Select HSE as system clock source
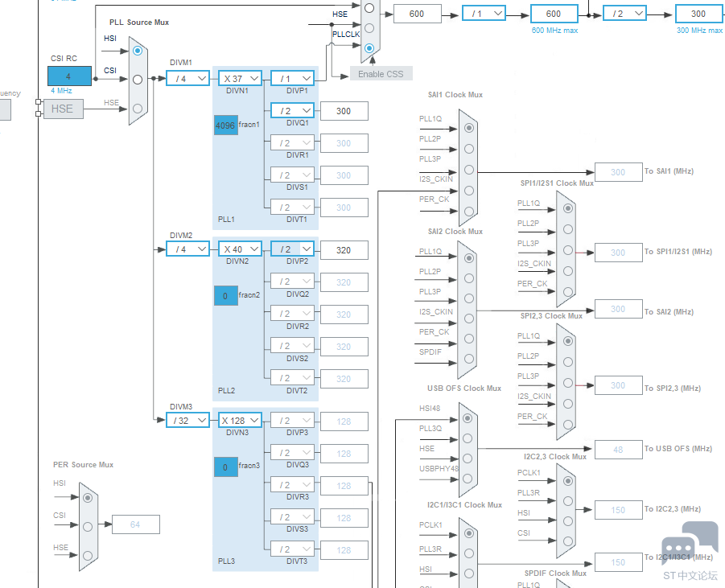Screen dimensions: 725x588 pyautogui.click(x=369, y=28)
